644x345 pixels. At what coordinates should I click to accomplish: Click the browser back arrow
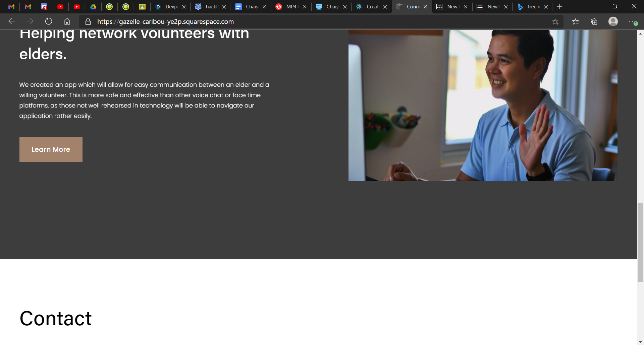pos(12,21)
